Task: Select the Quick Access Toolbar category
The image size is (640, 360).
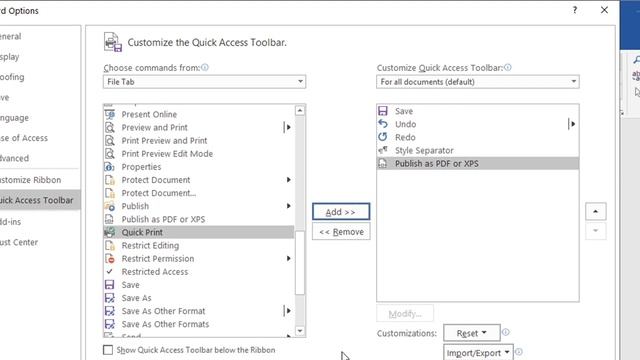Action: point(40,200)
